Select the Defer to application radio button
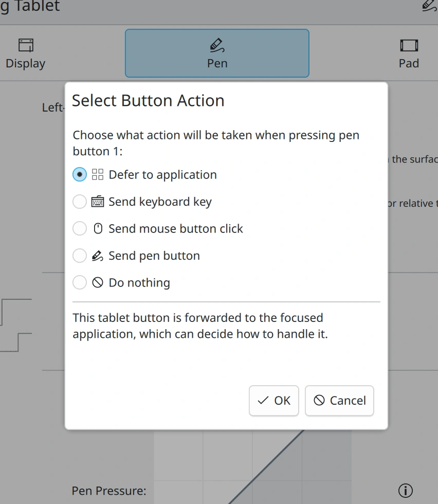The image size is (438, 504). pos(79,174)
